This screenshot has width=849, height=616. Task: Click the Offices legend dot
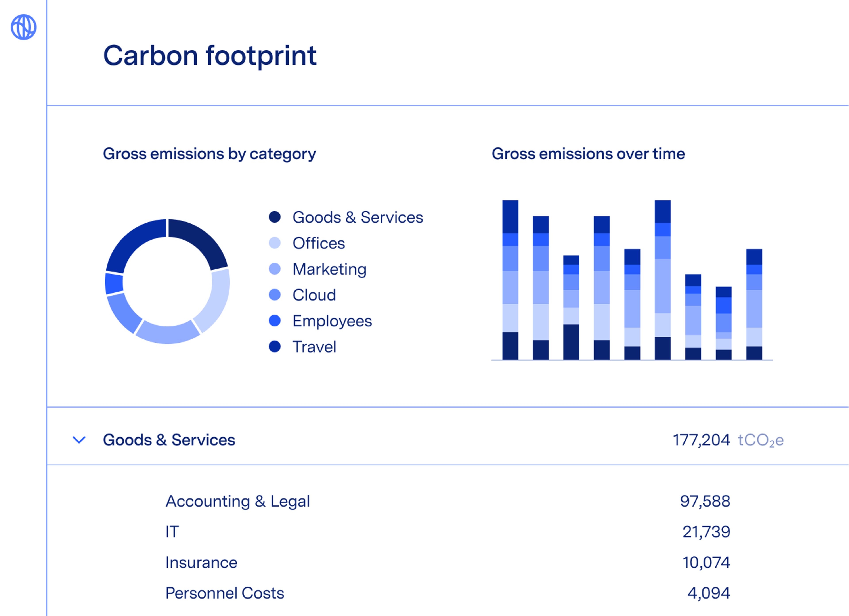[275, 243]
